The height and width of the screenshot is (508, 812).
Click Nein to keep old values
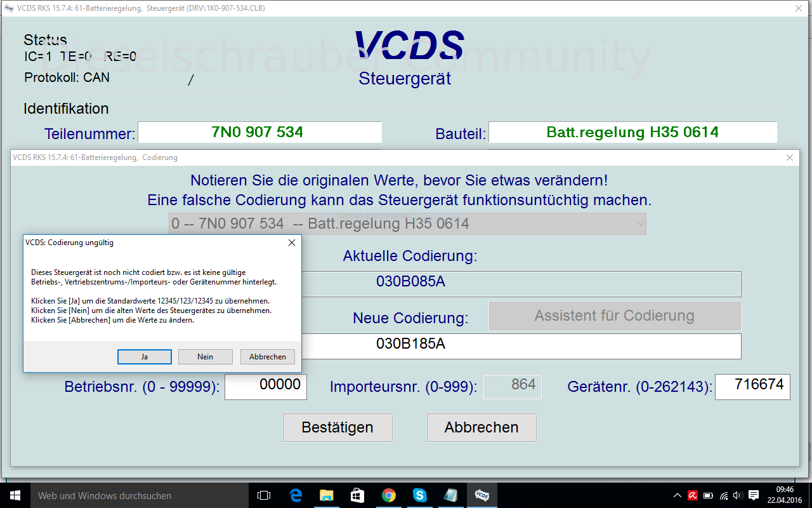pos(205,357)
